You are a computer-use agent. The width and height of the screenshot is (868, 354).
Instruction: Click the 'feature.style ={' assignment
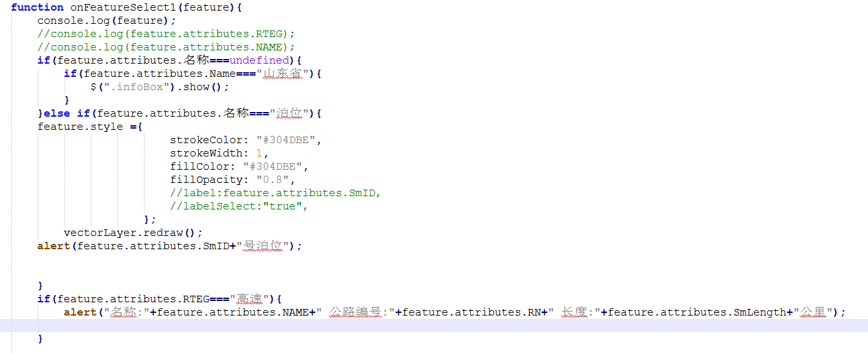coord(90,127)
